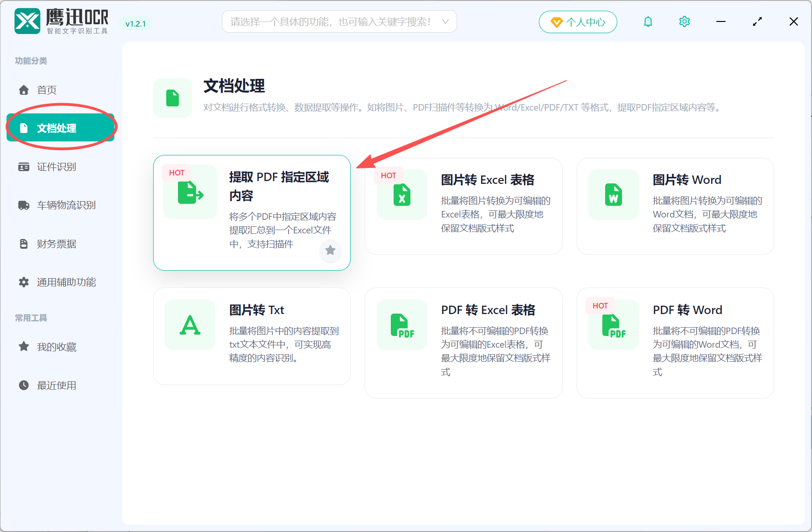Click the 提取 PDF 指定区域内容 export icon

click(x=190, y=192)
